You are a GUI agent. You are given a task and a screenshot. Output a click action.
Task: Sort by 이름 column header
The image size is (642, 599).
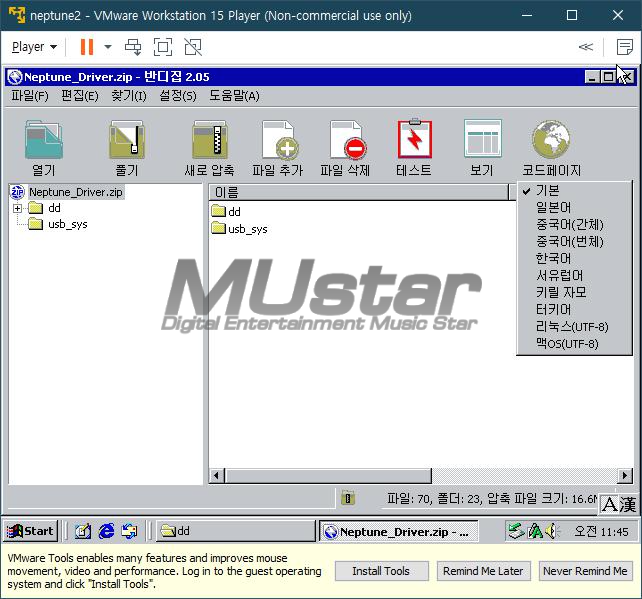359,192
